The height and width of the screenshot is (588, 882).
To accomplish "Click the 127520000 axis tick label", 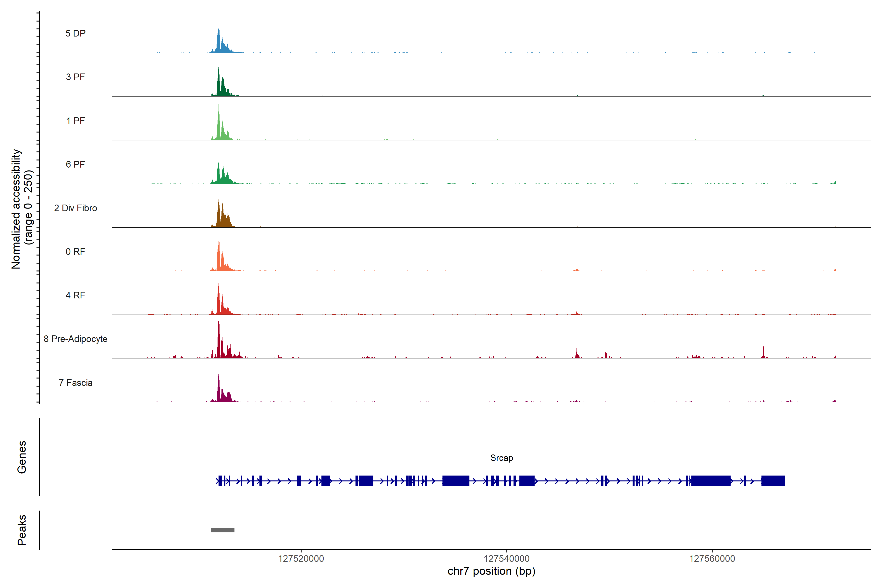I will point(301,558).
